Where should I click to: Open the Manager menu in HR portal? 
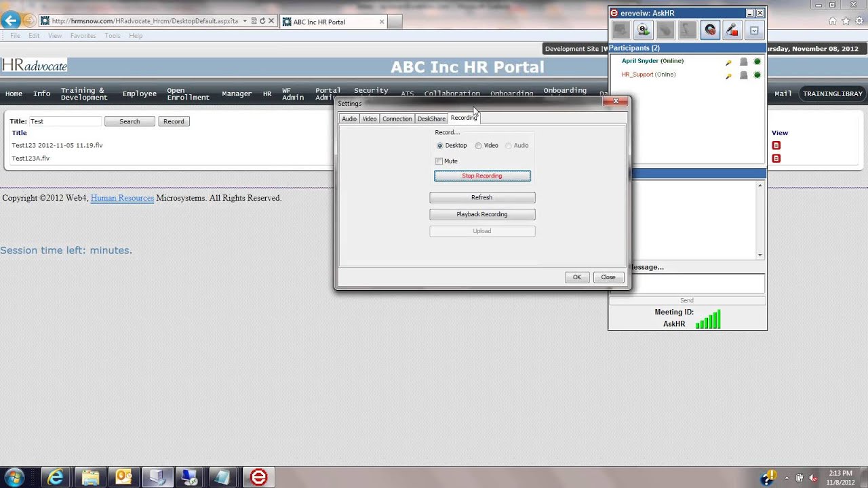237,94
